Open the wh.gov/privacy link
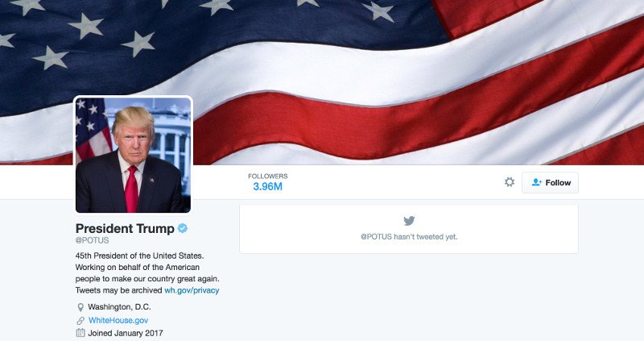This screenshot has width=644, height=341. point(192,290)
